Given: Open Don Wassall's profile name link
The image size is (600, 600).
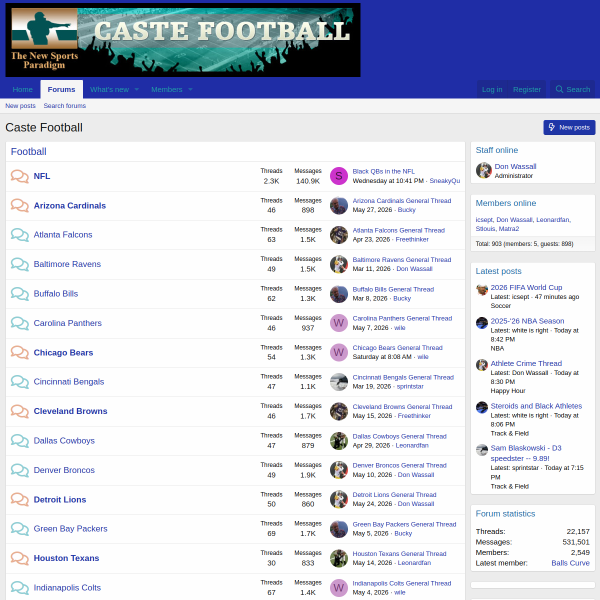Looking at the screenshot, I should (x=515, y=166).
